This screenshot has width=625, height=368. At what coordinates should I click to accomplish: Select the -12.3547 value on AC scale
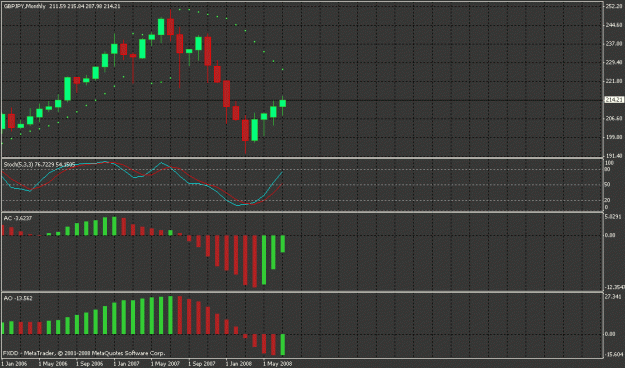615,287
